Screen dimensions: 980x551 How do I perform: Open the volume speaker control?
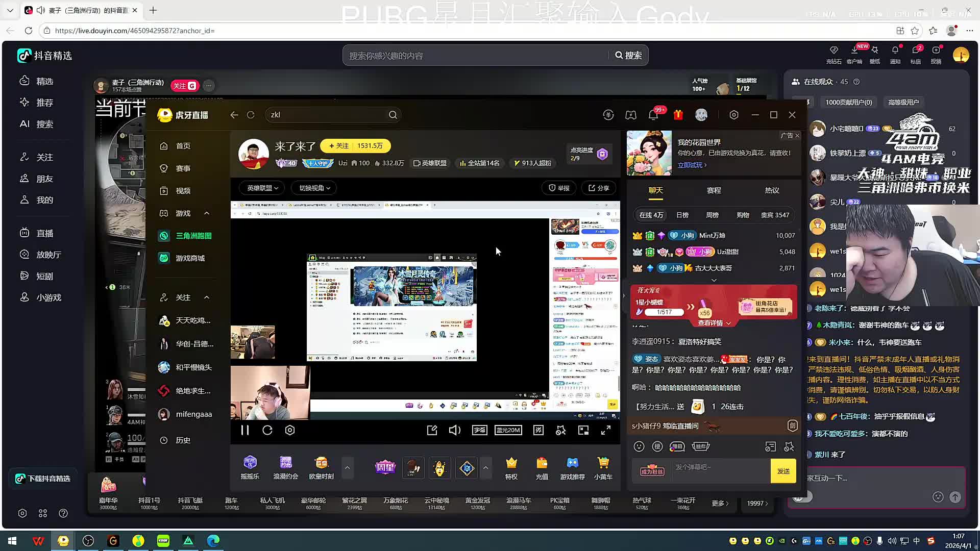pos(454,430)
